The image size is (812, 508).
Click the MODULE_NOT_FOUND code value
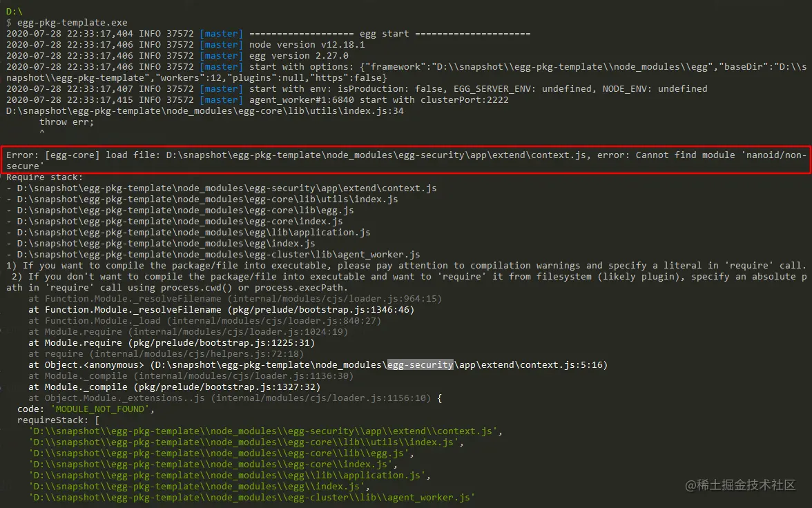click(100, 409)
